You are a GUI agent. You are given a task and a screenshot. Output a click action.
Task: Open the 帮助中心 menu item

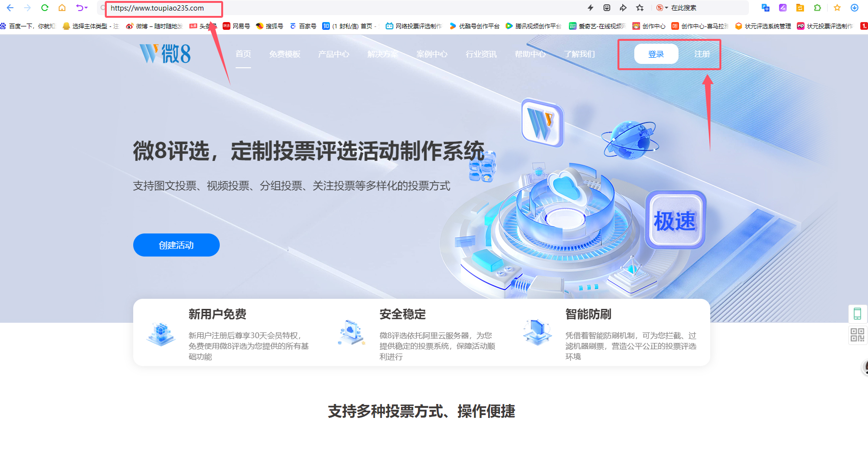[x=530, y=54]
